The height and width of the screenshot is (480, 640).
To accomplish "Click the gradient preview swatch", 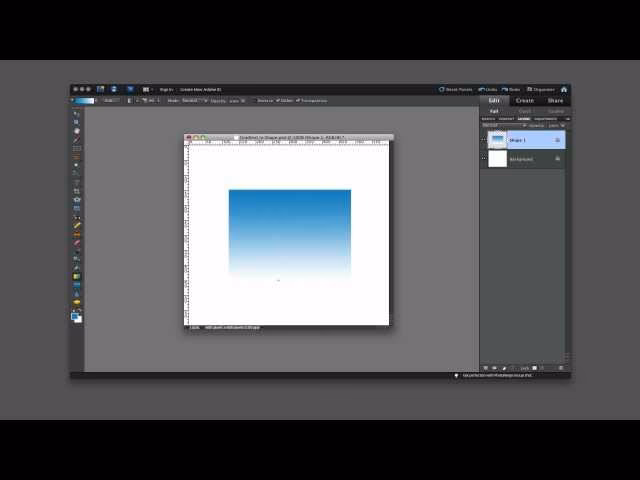I will tap(84, 100).
